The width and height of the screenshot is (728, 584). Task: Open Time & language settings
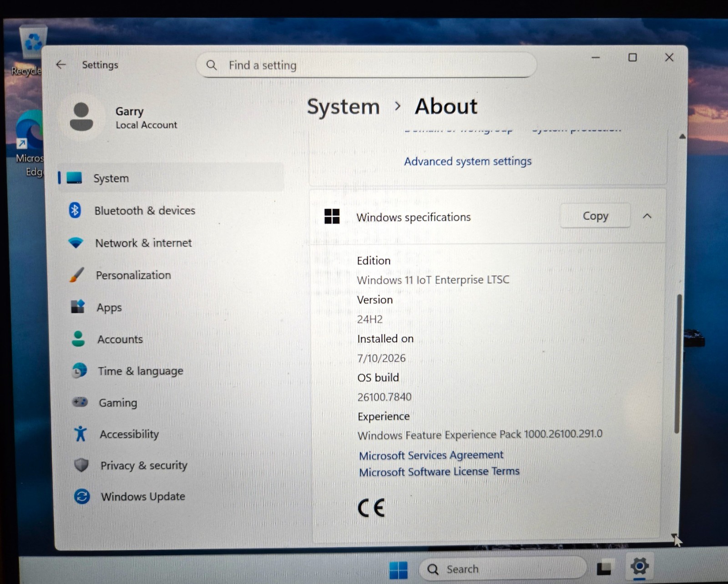[141, 371]
